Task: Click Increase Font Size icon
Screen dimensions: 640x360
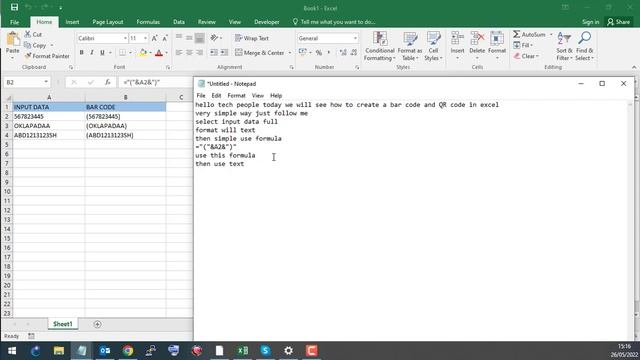Action: [x=155, y=38]
